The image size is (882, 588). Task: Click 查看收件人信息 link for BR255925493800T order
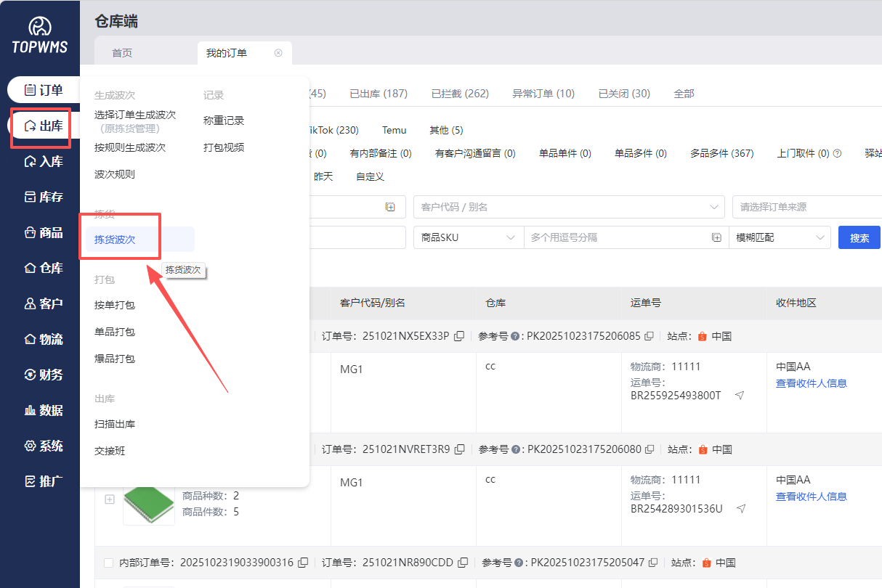(812, 383)
